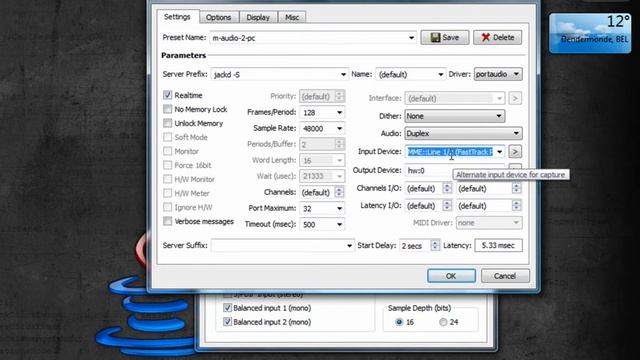The width and height of the screenshot is (640, 360).
Task: Open the Server Prefix dropdown
Action: [x=343, y=75]
